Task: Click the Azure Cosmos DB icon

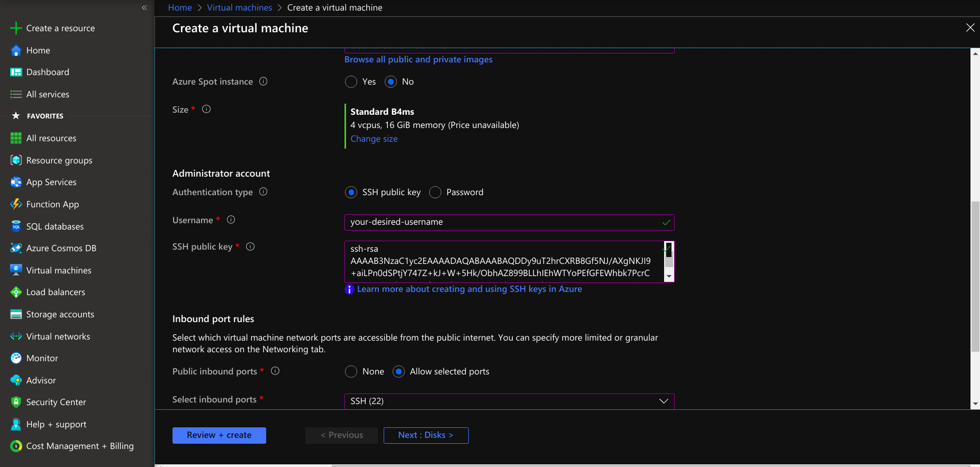Action: 16,248
